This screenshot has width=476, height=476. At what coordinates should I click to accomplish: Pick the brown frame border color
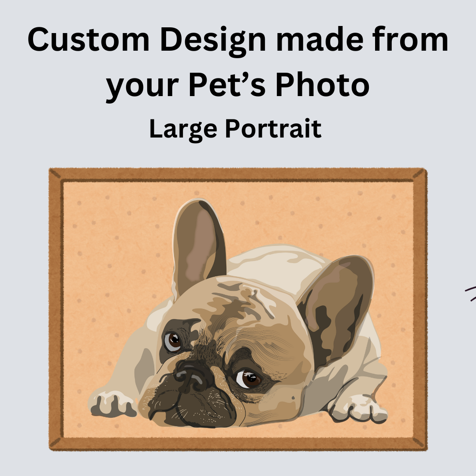point(56,309)
